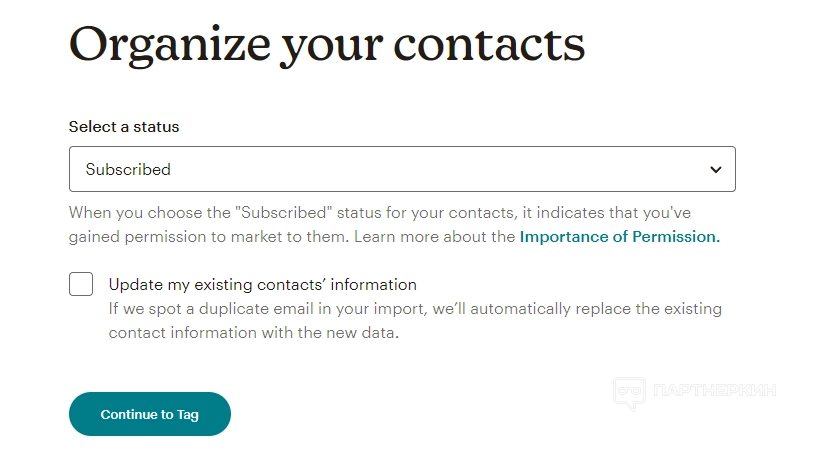
Task: Click the Partnerkin speech-bubble watermark icon
Action: pyautogui.click(x=629, y=393)
